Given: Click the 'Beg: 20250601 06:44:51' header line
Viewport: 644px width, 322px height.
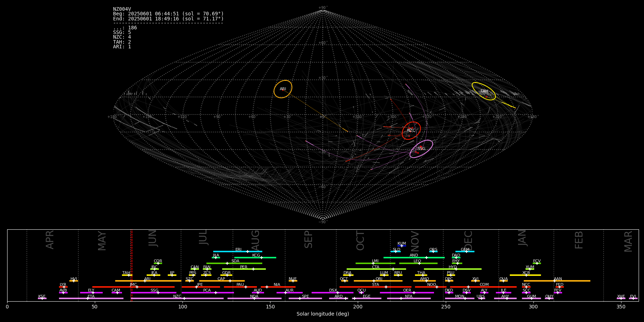Looking at the screenshot, I should tap(168, 14).
